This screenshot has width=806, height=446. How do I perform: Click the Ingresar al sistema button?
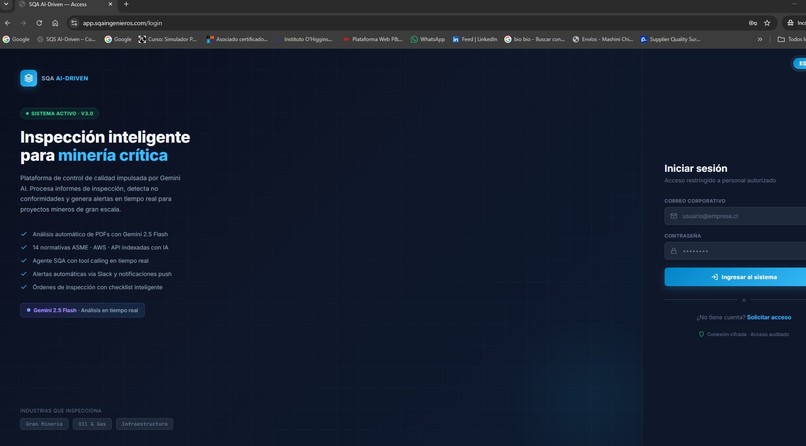pyautogui.click(x=735, y=277)
